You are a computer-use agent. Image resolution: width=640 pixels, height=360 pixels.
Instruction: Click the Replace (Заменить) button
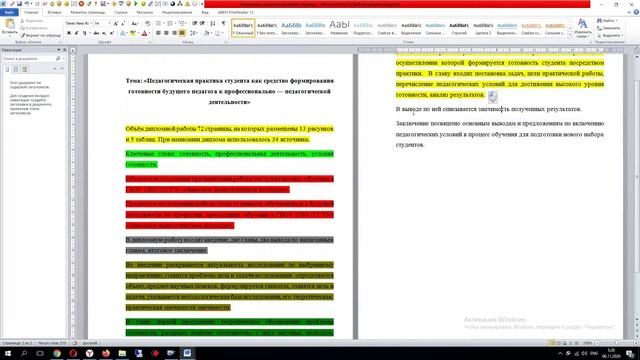click(x=609, y=28)
